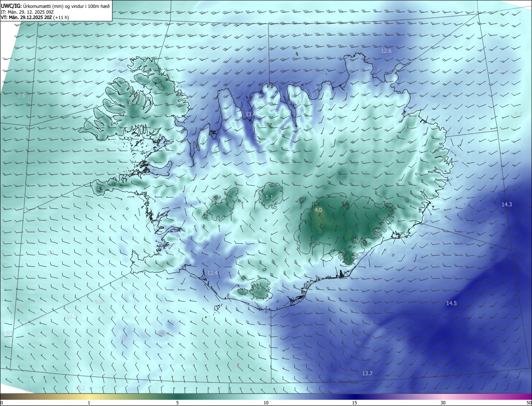The image size is (532, 406).
Task: Click the 9.3 value in the southwest sea
Action: tap(99, 302)
